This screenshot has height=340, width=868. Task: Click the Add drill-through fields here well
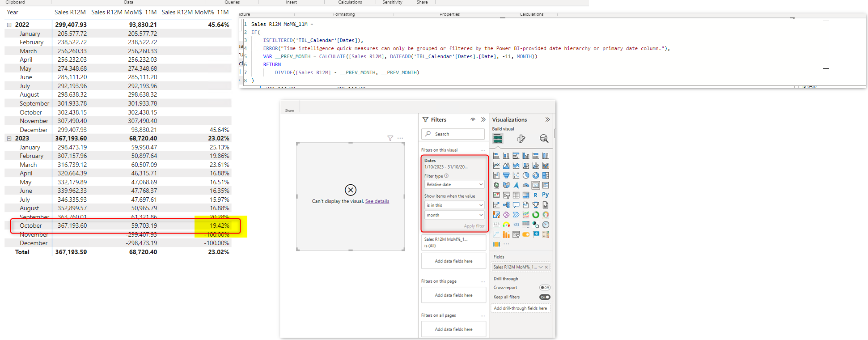coord(521,308)
